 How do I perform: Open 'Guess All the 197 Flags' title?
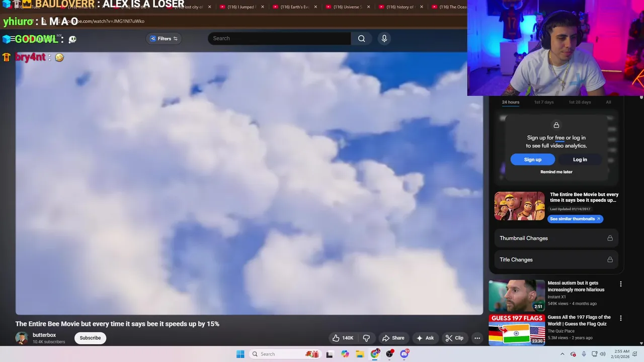[579, 320]
